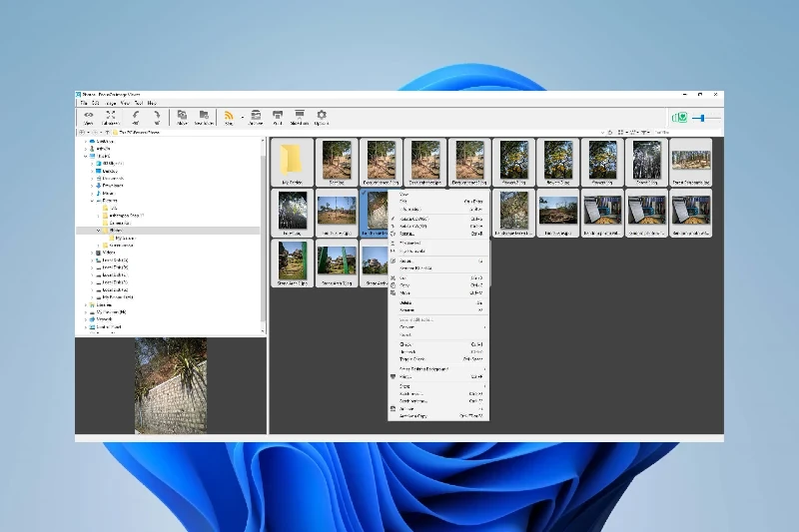The image size is (799, 532).
Task: Choose Delete from the context menu
Action: [406, 301]
